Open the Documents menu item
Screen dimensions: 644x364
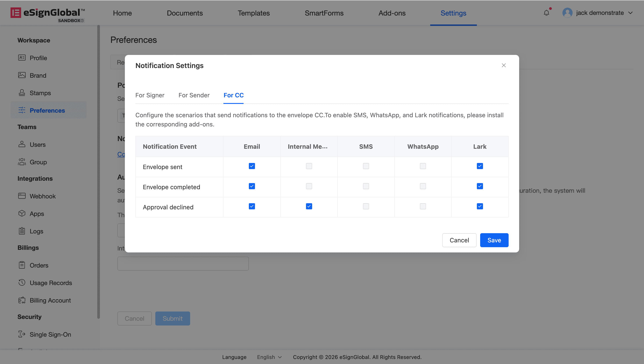point(184,13)
